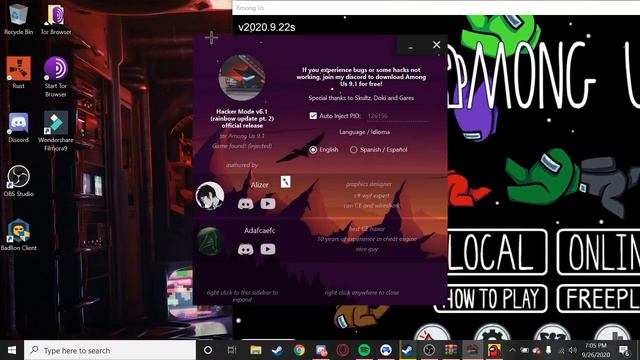
Task: Click the FREEPLAY button in Among Us
Action: [x=598, y=298]
